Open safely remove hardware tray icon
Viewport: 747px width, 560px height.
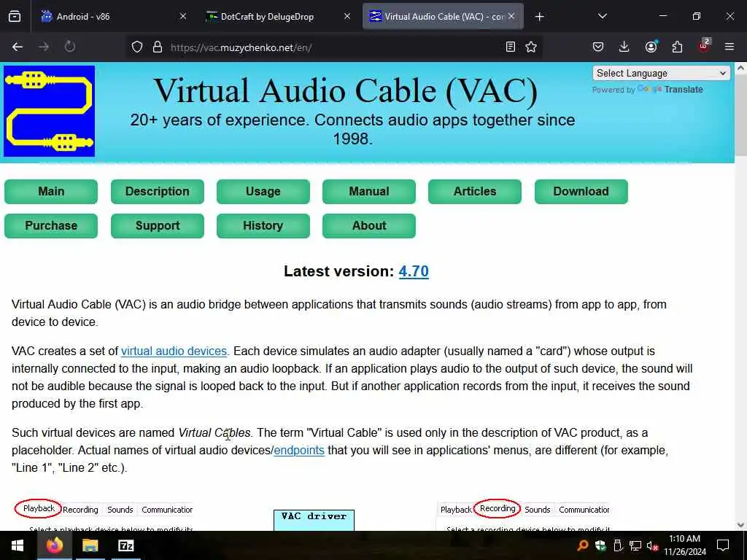[x=618, y=545]
